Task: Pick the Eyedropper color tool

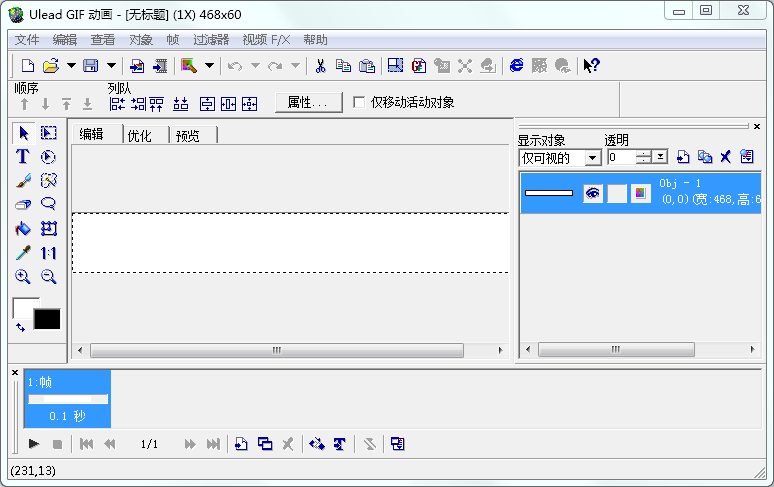Action: click(x=22, y=253)
